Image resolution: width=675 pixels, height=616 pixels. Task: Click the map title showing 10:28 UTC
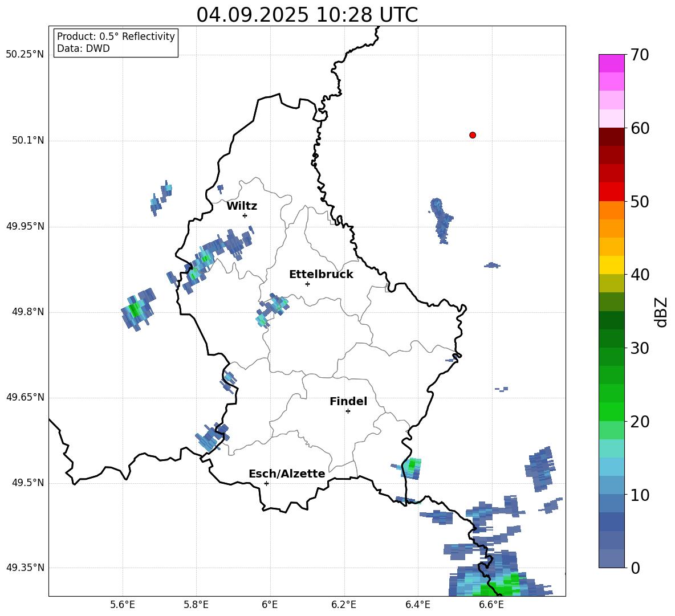coord(307,15)
